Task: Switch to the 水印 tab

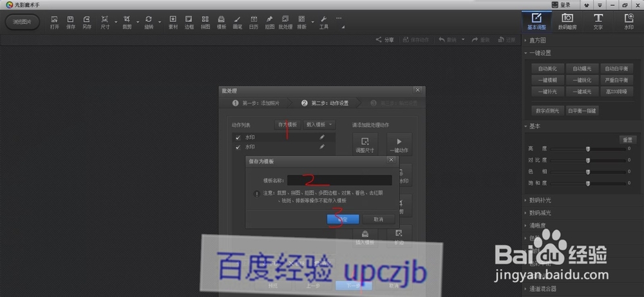Action: click(x=629, y=21)
